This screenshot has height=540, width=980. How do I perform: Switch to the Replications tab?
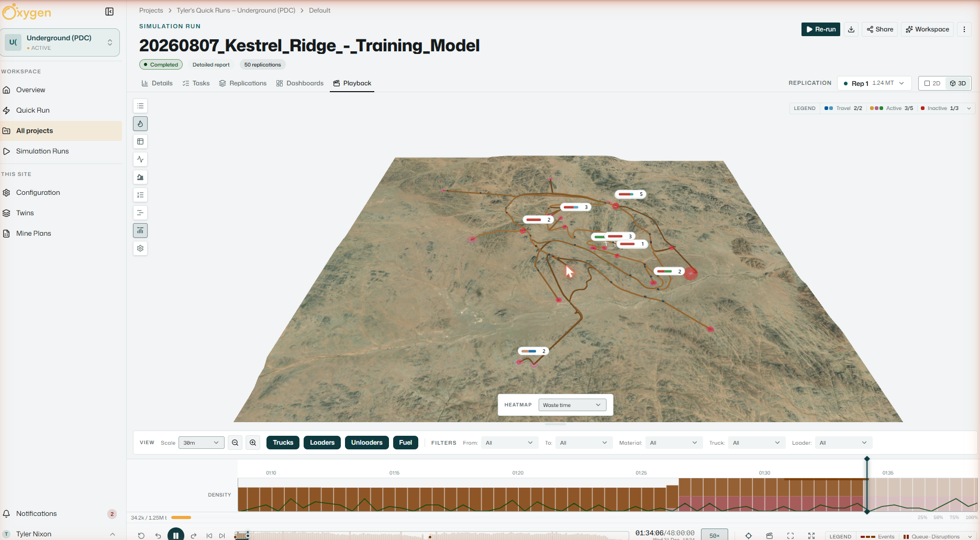(x=243, y=83)
